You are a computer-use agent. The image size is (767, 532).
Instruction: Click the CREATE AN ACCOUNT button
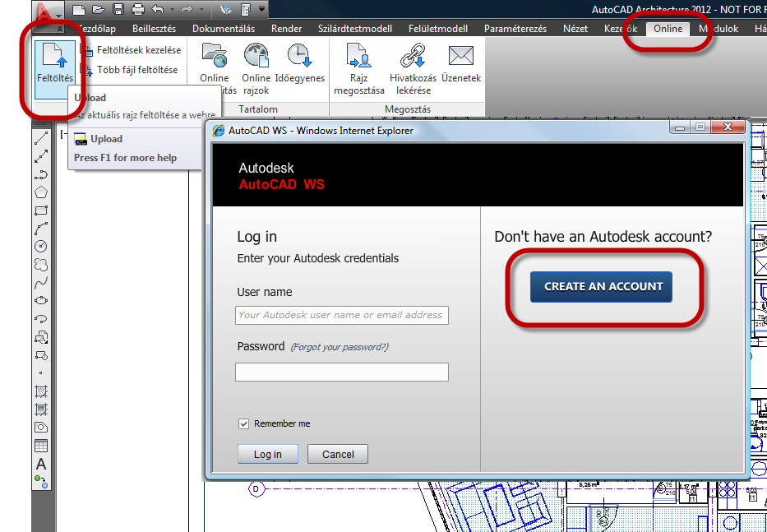(601, 287)
